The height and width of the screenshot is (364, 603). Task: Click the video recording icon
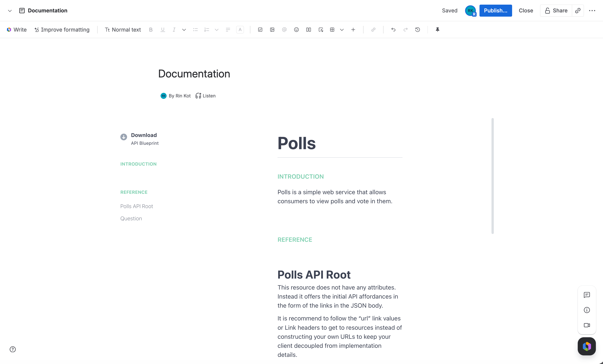pyautogui.click(x=587, y=325)
